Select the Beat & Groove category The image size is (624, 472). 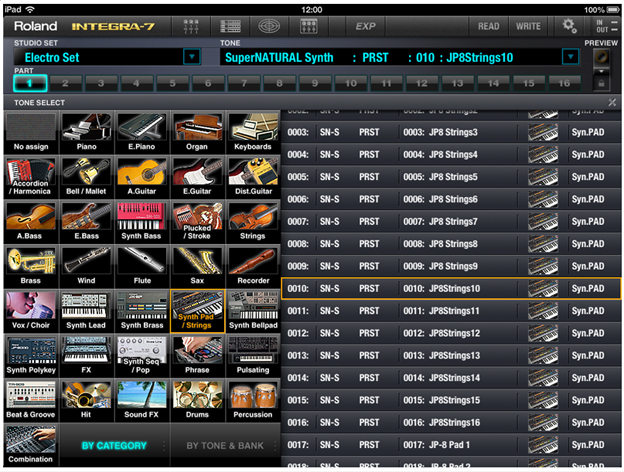click(x=31, y=400)
